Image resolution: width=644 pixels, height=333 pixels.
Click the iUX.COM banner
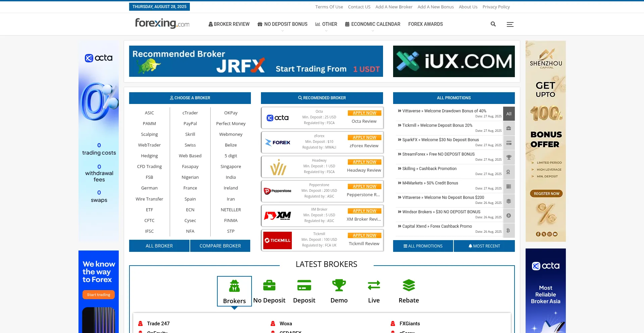point(454,61)
